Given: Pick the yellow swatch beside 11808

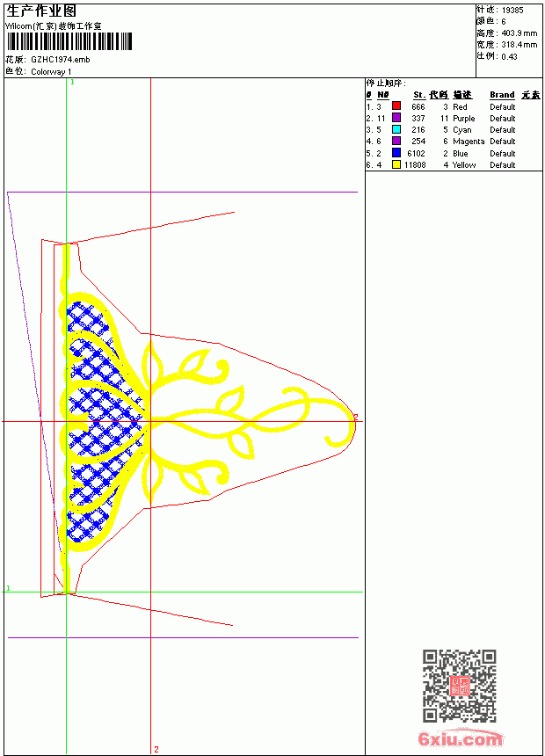Looking at the screenshot, I should pos(396,164).
